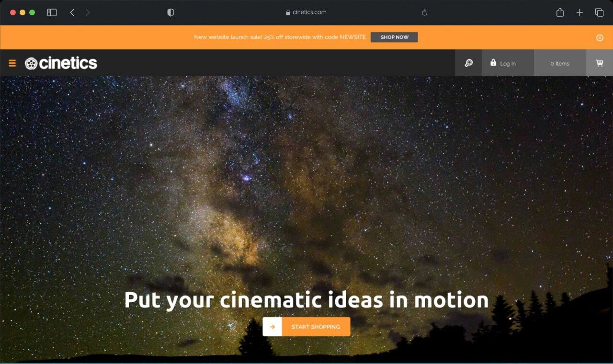Open the orange hamburger navigation menu
613x364 pixels.
[x=12, y=63]
